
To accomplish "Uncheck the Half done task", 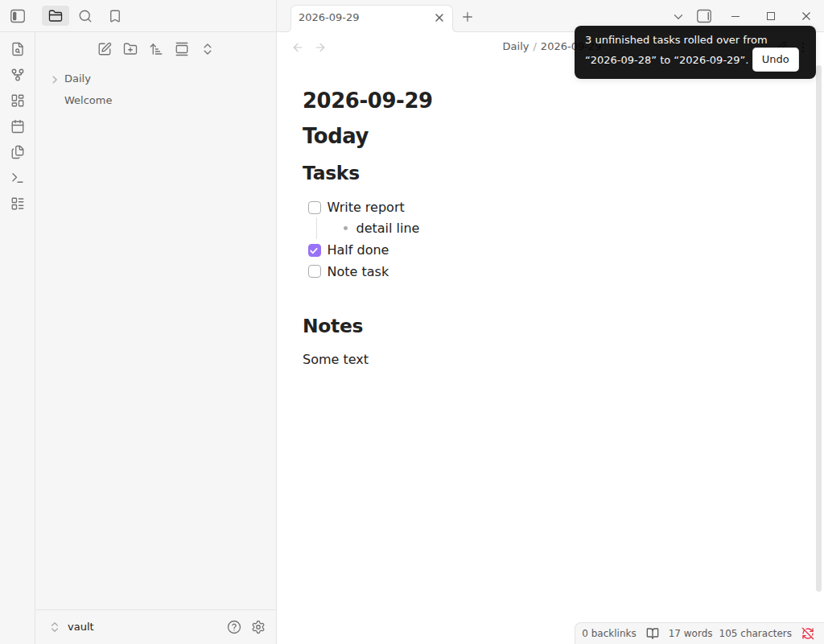I will 315,250.
